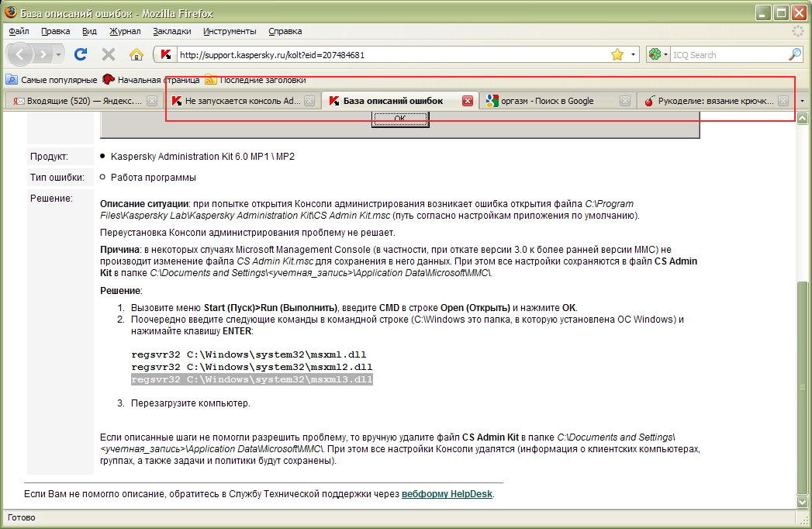Bookmark this page with the star icon
The height and width of the screenshot is (529, 812).
coord(617,54)
